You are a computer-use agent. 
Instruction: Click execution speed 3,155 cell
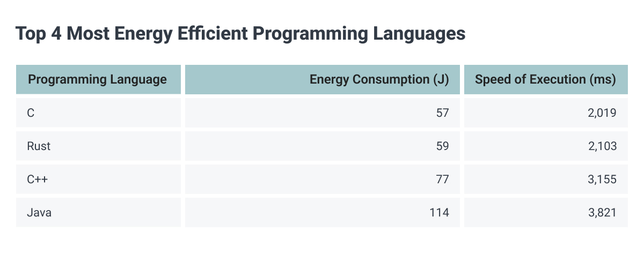(546, 179)
